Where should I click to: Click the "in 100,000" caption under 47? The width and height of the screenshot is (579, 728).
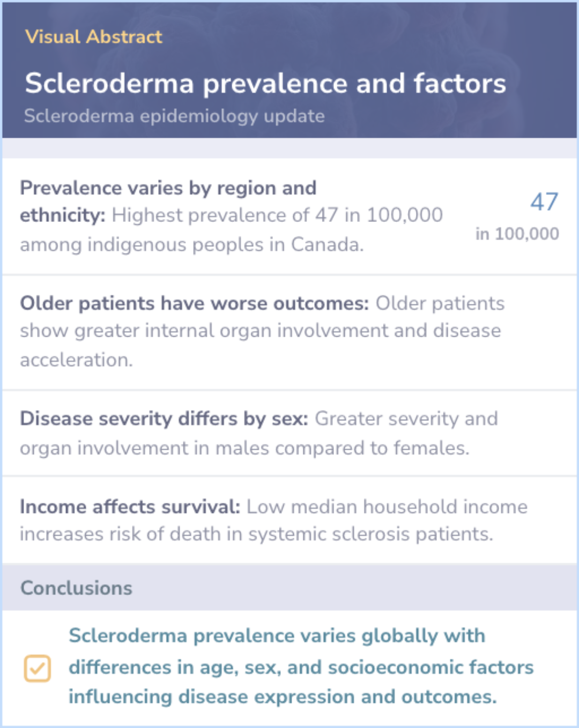(x=517, y=234)
